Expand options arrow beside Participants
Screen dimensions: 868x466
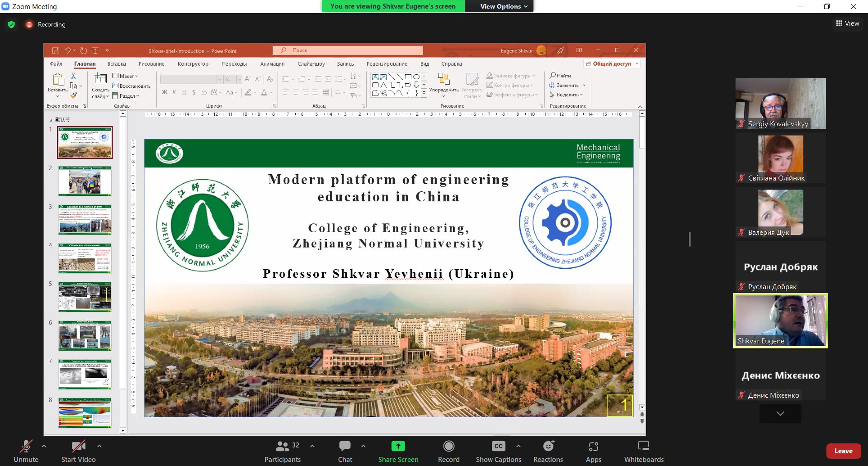click(312, 446)
